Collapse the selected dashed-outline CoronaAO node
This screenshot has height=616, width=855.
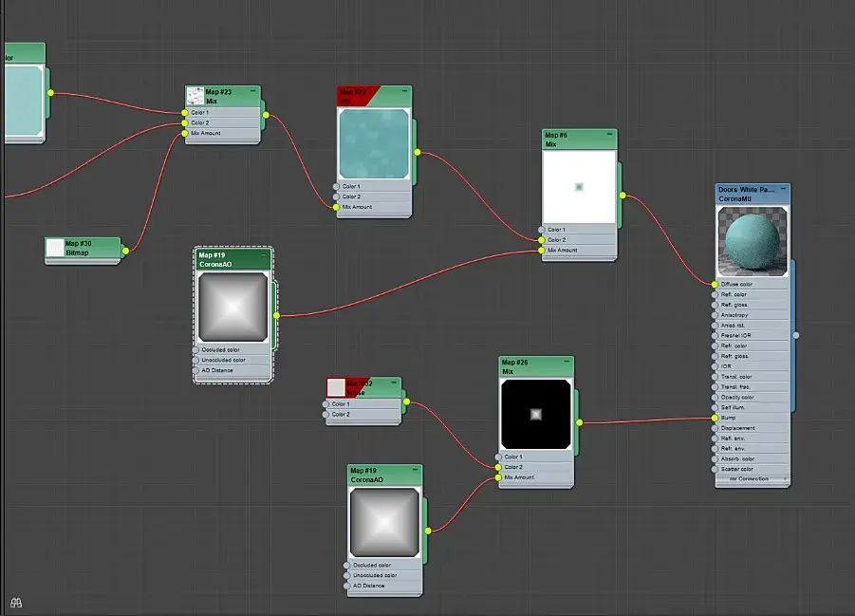[264, 254]
